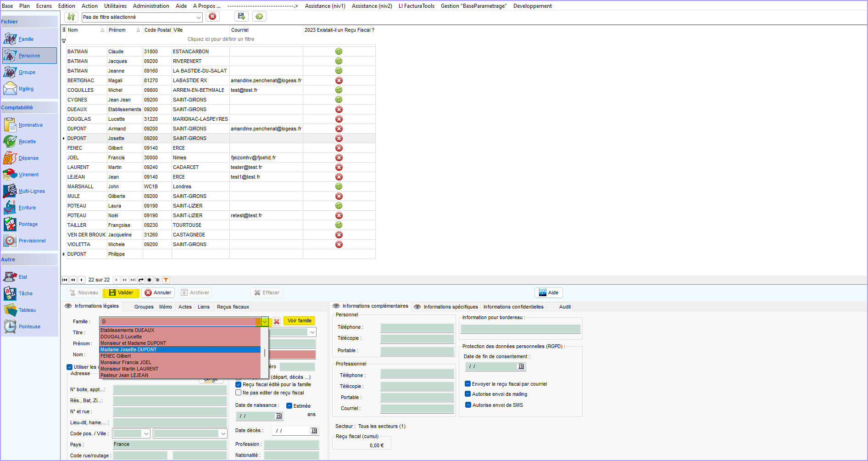Expand the 'Pas de filtre sélectionné' dropdown

pyautogui.click(x=199, y=17)
